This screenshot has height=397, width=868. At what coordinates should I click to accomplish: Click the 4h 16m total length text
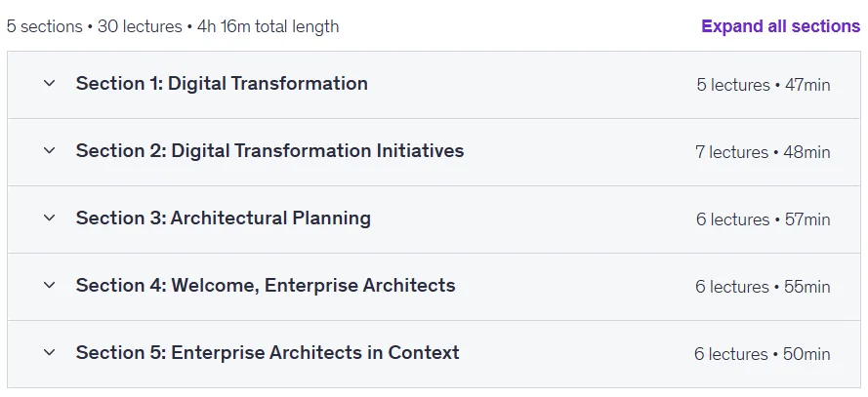(268, 26)
